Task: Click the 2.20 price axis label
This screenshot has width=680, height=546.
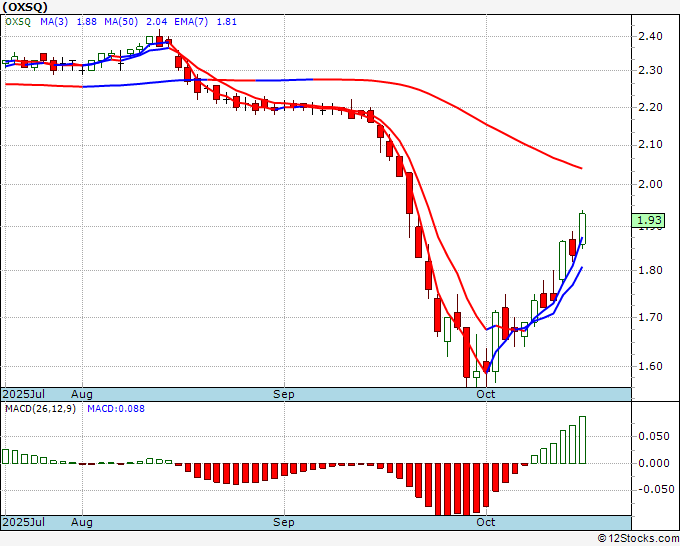Action: pyautogui.click(x=651, y=107)
